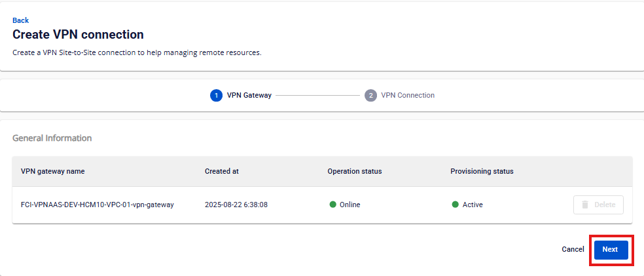
Task: Switch to the VPN Connection step
Action: pyautogui.click(x=408, y=95)
